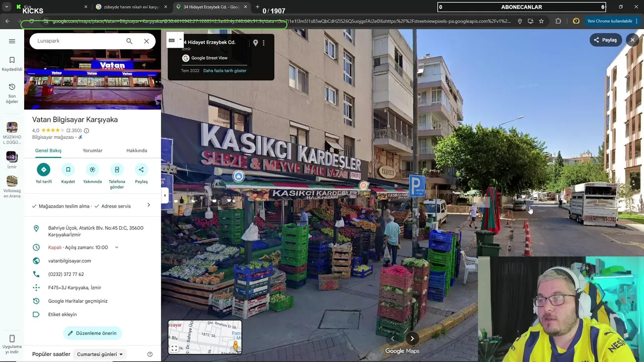The width and height of the screenshot is (644, 362).
Task: Click the Street View minimap
Action: point(205,337)
